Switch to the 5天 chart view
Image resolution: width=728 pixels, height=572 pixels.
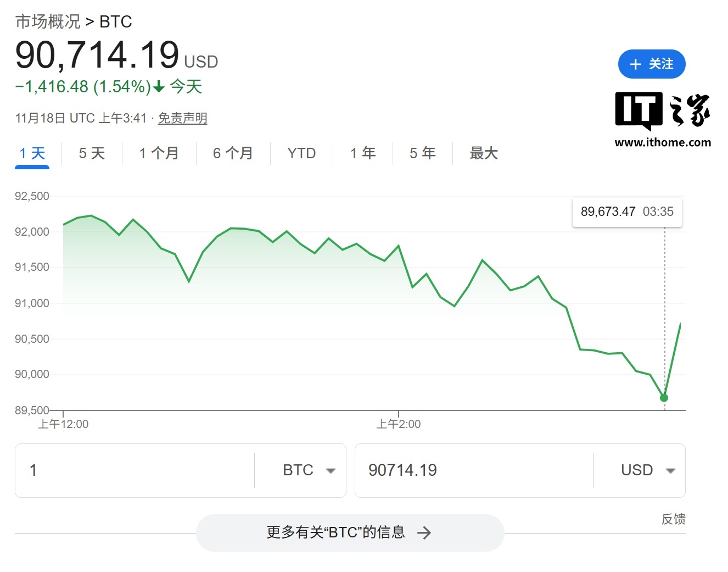pos(91,153)
